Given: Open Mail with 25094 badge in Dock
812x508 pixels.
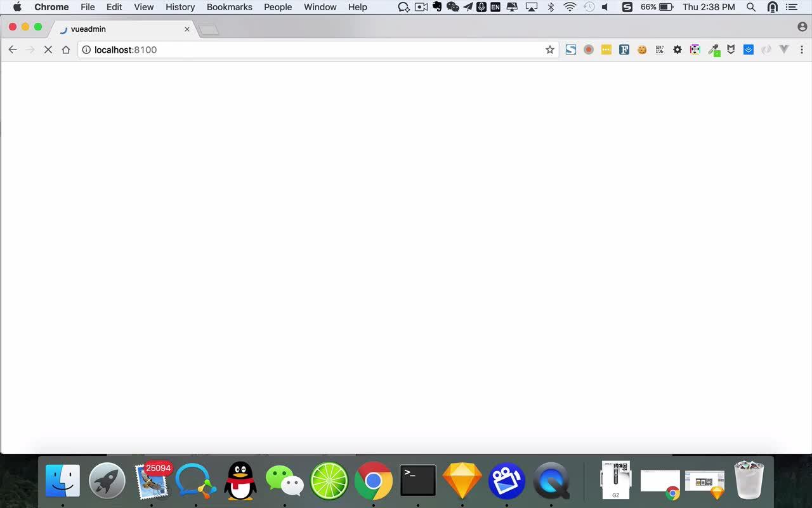Looking at the screenshot, I should (x=152, y=481).
